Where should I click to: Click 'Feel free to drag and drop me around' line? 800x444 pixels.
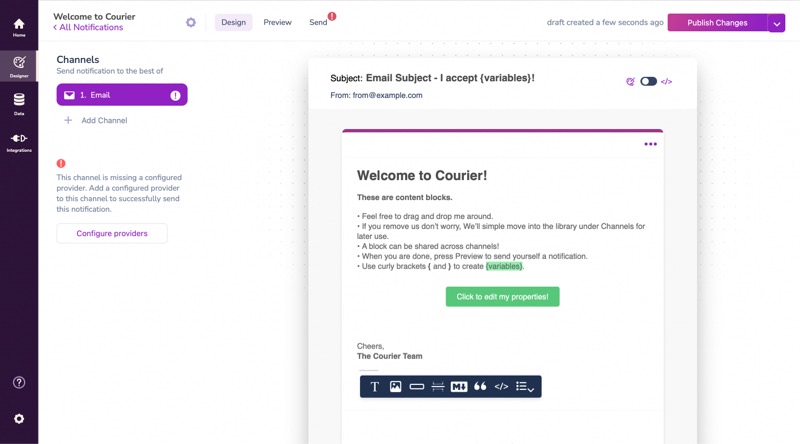click(x=425, y=216)
